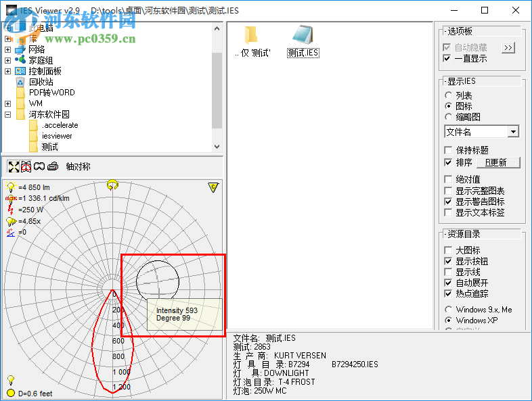Disable the 显示警告图标 checkbox
Viewport: 532px width, 401px height.
pos(448,202)
